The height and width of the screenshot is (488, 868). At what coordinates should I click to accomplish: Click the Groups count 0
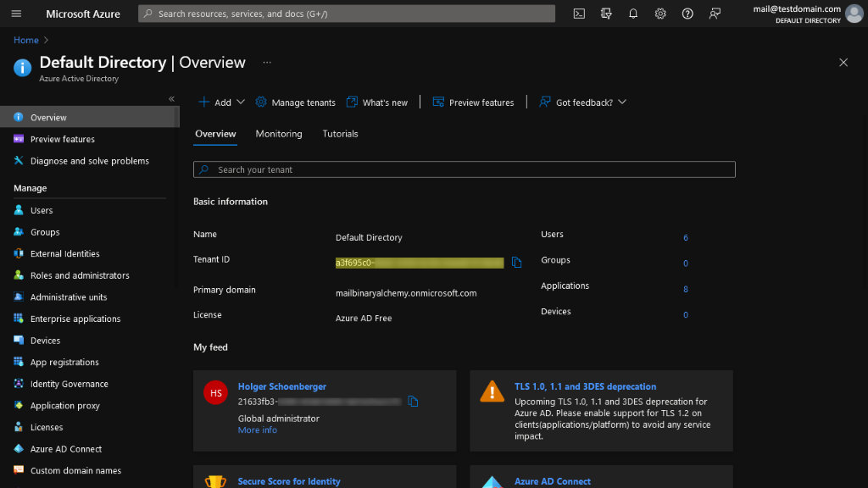tap(685, 263)
